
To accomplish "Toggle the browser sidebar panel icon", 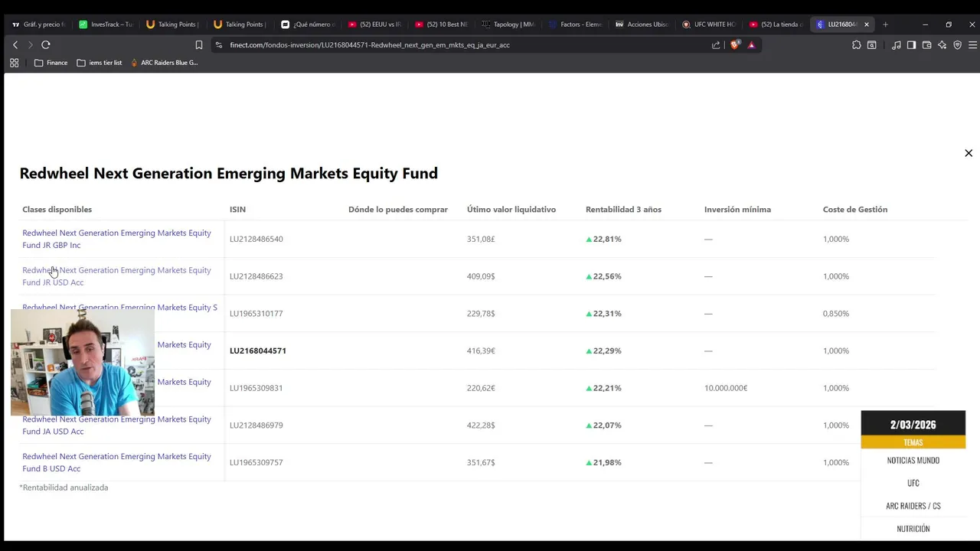I will pos(911,45).
